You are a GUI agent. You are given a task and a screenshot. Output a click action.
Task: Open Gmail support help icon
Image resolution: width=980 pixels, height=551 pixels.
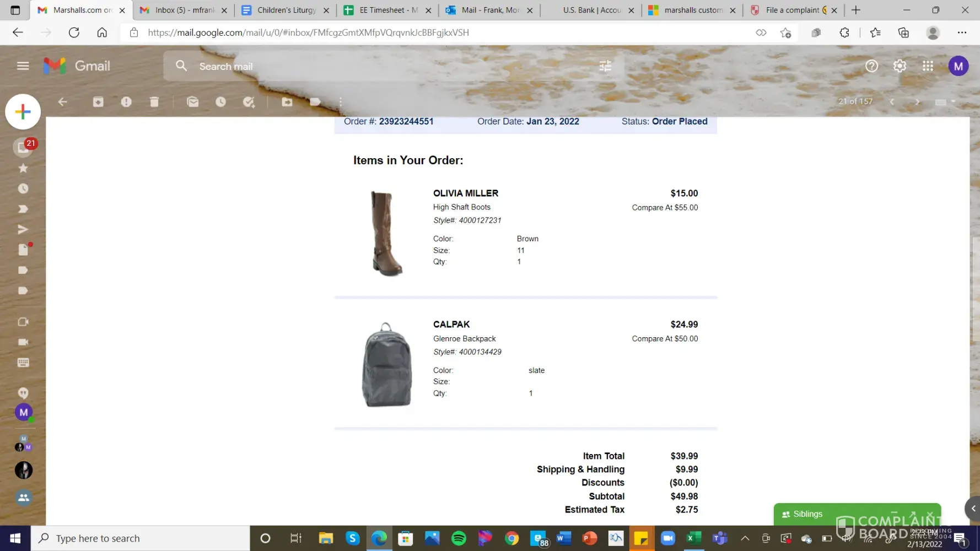[x=871, y=66]
